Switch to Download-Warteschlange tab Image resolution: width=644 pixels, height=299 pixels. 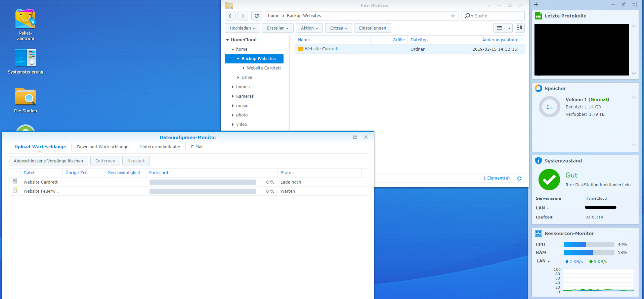point(103,147)
